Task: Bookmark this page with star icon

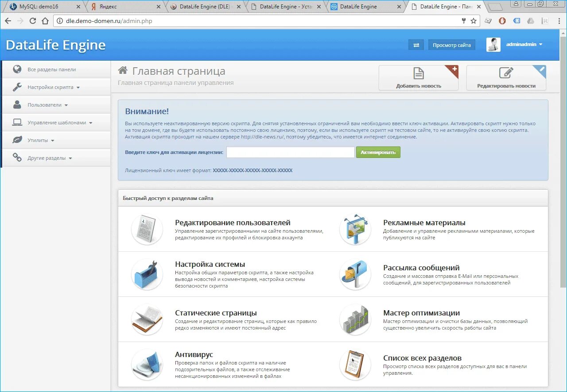Action: [x=474, y=21]
